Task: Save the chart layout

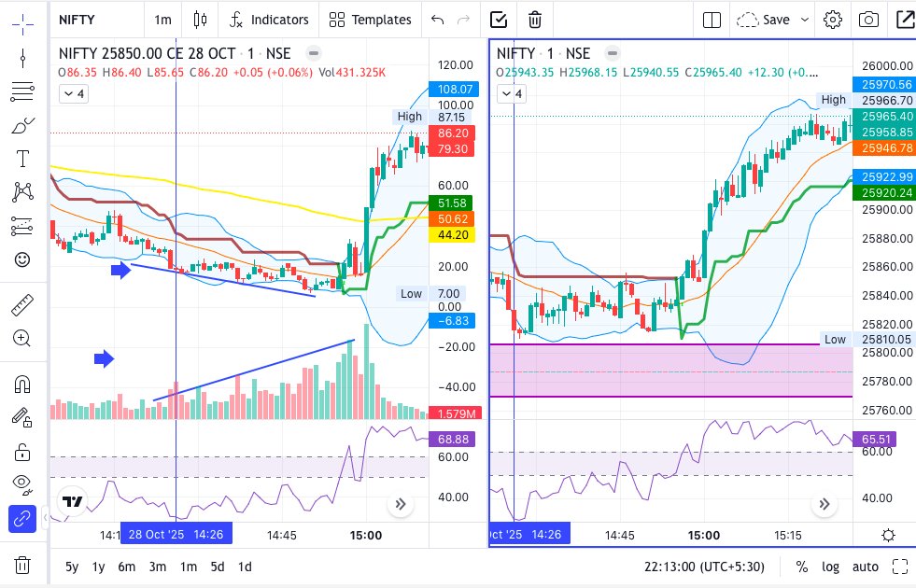Action: click(764, 20)
